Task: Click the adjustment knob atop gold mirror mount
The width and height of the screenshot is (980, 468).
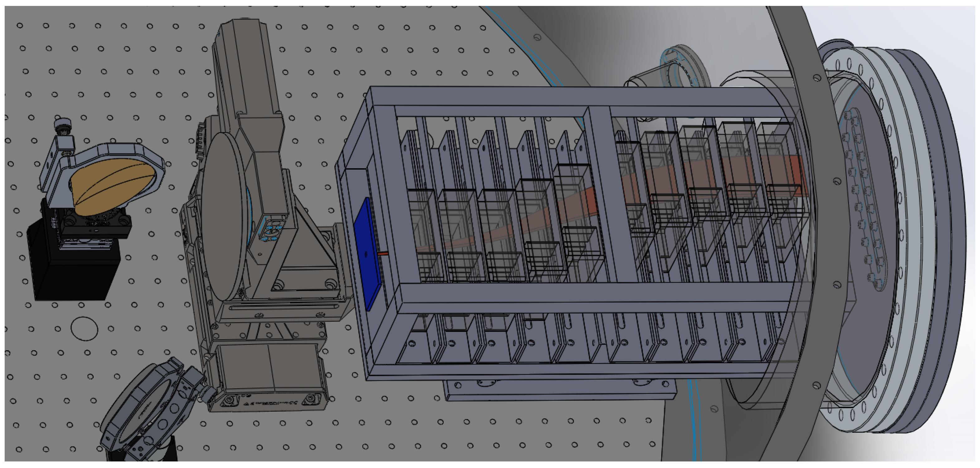Action: (63, 125)
